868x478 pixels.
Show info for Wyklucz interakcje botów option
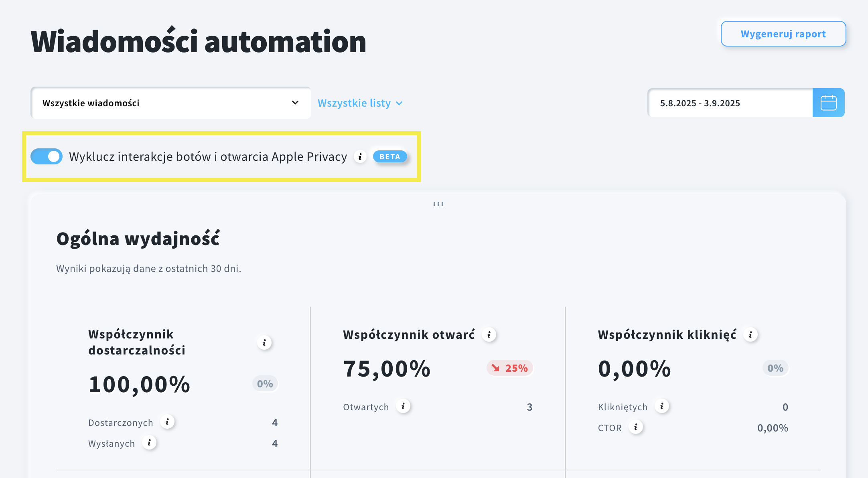tap(360, 156)
